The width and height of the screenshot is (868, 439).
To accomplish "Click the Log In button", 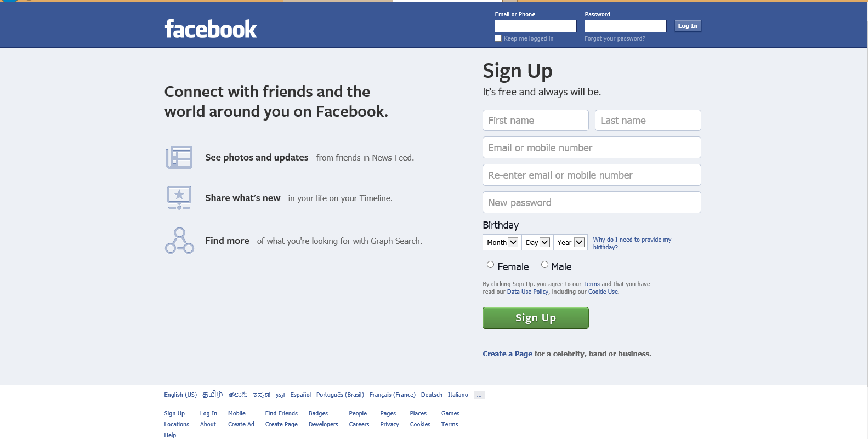I will coord(688,26).
